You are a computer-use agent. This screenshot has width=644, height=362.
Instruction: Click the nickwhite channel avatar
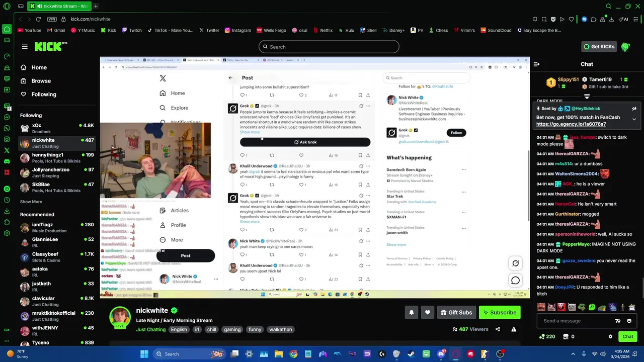tap(120, 318)
